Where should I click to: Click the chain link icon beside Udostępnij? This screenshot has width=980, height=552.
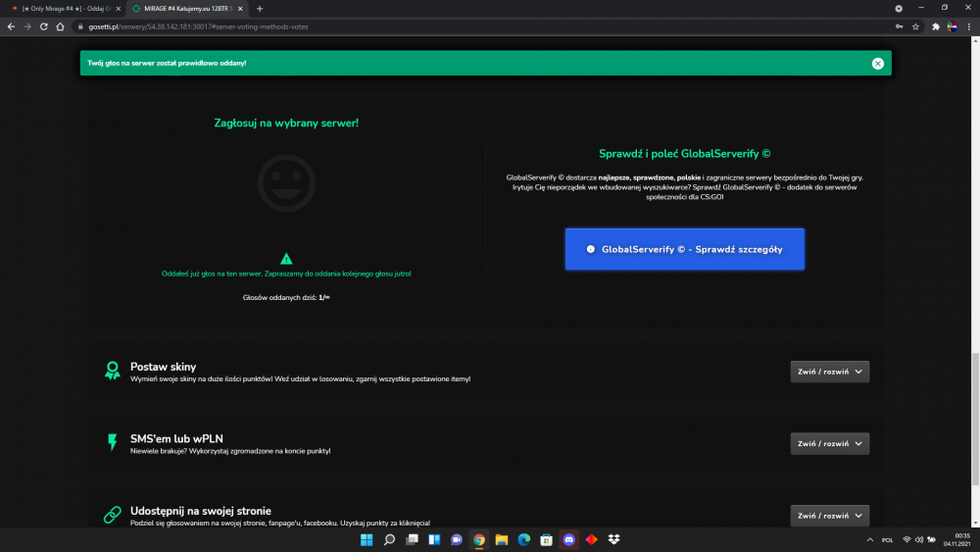tap(113, 515)
